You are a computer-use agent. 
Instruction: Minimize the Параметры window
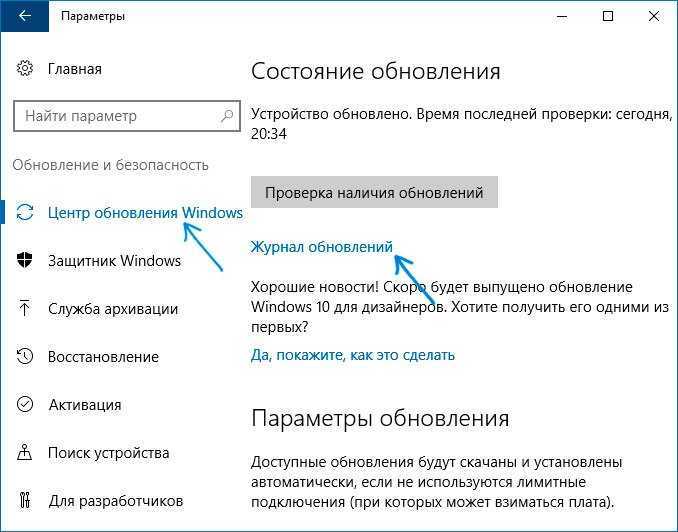[562, 16]
